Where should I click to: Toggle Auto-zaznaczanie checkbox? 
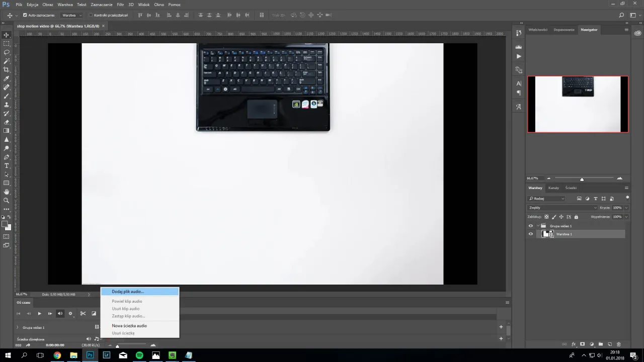[x=25, y=15]
